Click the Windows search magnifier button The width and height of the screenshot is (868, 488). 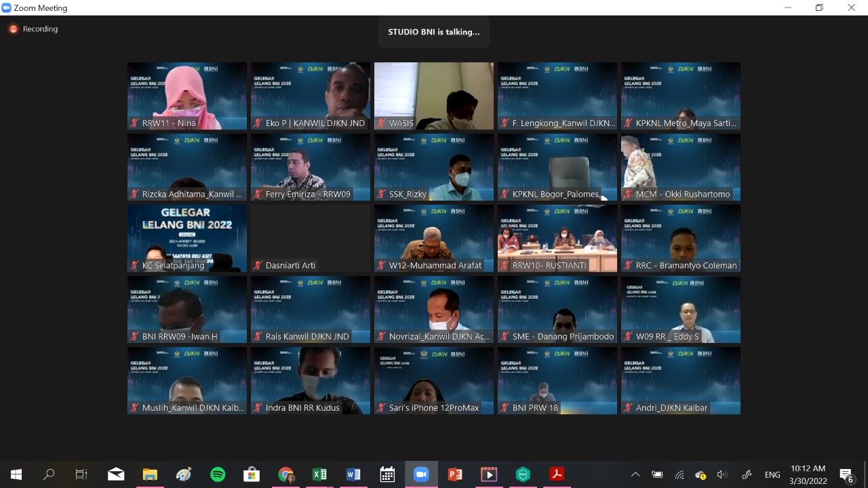click(x=49, y=474)
